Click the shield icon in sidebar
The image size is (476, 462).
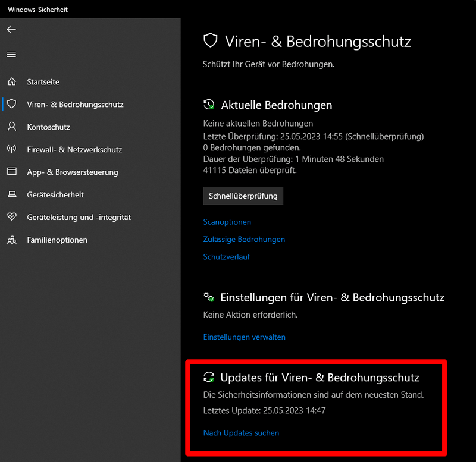coord(12,104)
